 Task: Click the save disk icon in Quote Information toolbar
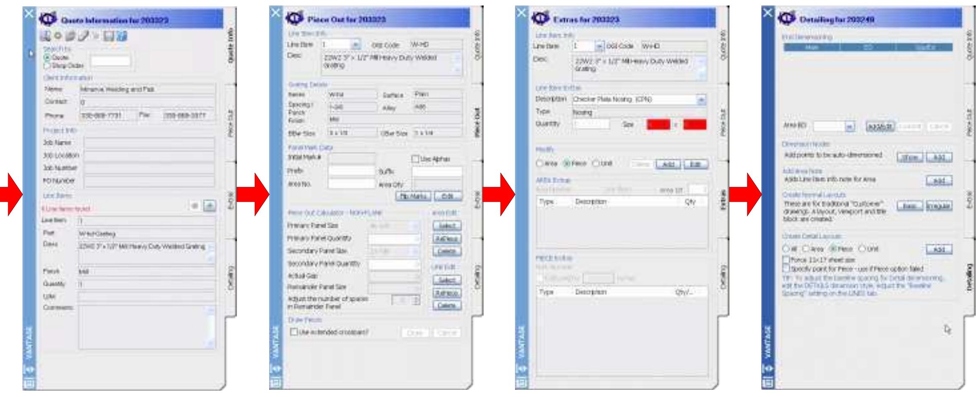tap(109, 36)
